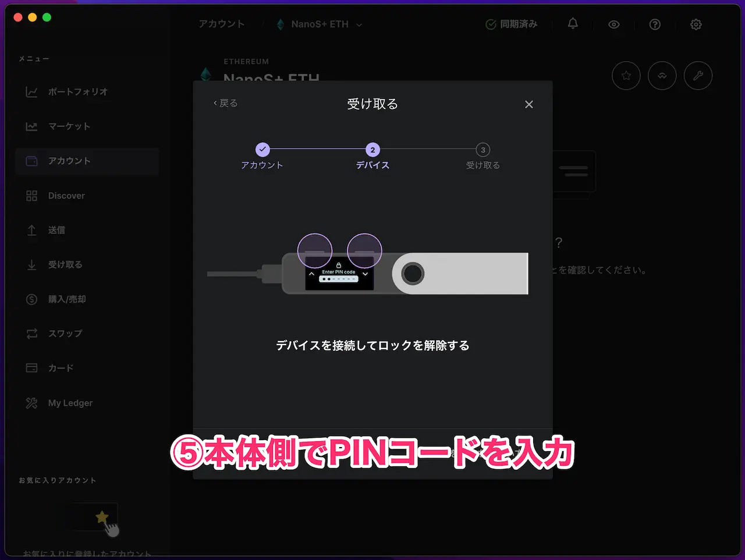This screenshot has height=560, width=745.
Task: Open account settings wrench button
Action: [698, 76]
